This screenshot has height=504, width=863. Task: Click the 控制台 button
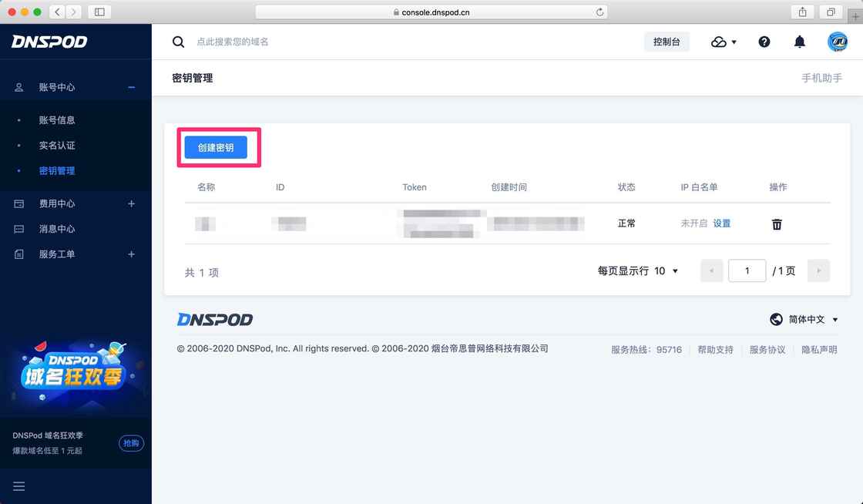[667, 42]
